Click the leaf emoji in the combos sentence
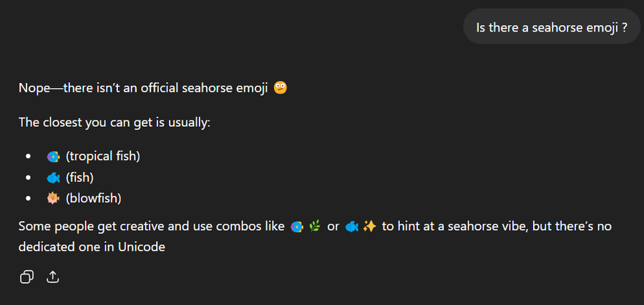Image resolution: width=644 pixels, height=305 pixels. coord(314,227)
